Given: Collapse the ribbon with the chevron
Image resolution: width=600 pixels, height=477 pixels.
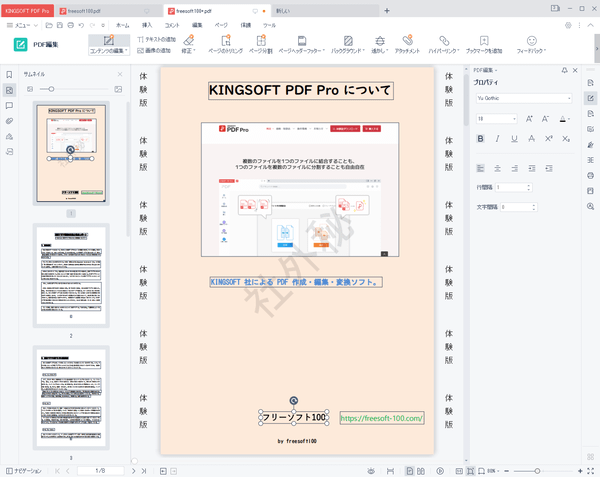Looking at the screenshot, I should (x=590, y=25).
